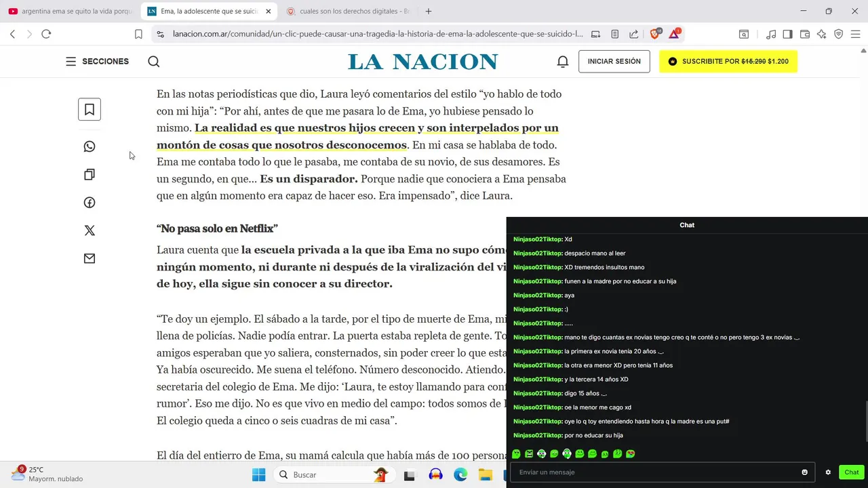Click the share arrow icon in address bar
This screenshot has height=488, width=868.
pos(633,34)
